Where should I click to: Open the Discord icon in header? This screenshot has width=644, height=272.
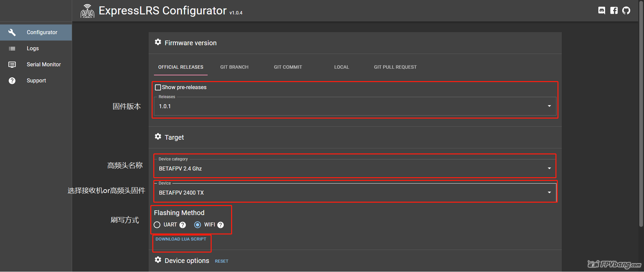[602, 10]
